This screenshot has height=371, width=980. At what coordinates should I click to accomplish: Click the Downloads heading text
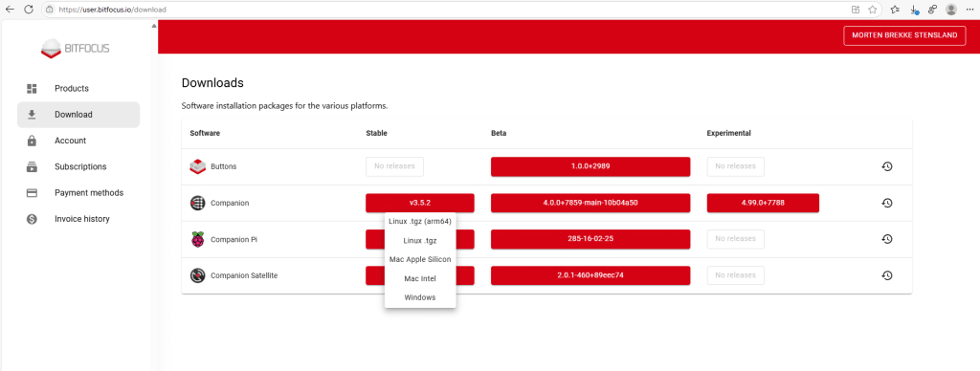click(212, 83)
